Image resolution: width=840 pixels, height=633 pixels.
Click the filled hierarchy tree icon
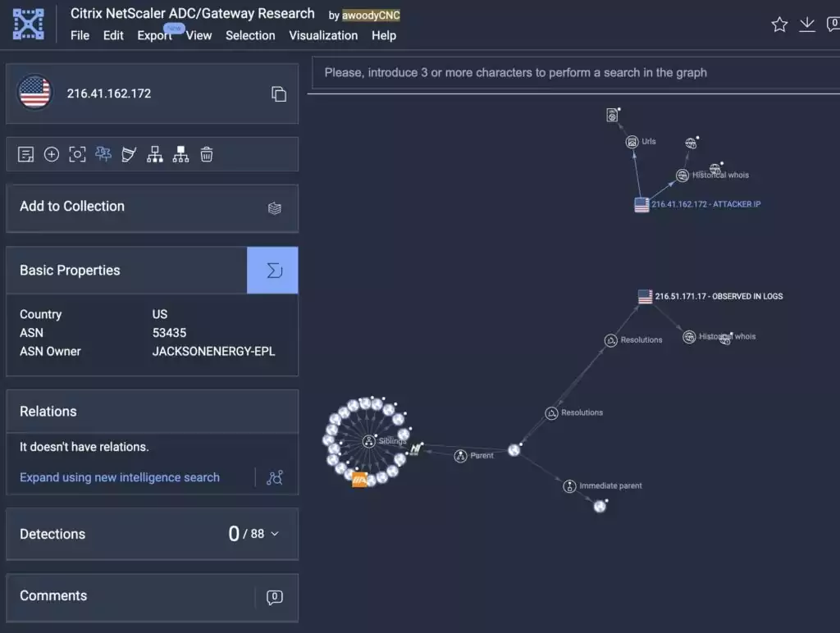tap(180, 155)
